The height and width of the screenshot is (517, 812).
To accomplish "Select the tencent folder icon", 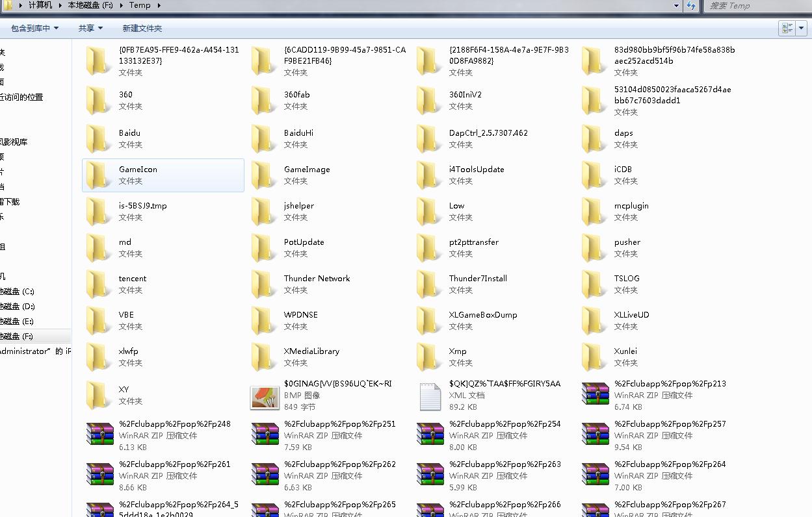I will 98,284.
